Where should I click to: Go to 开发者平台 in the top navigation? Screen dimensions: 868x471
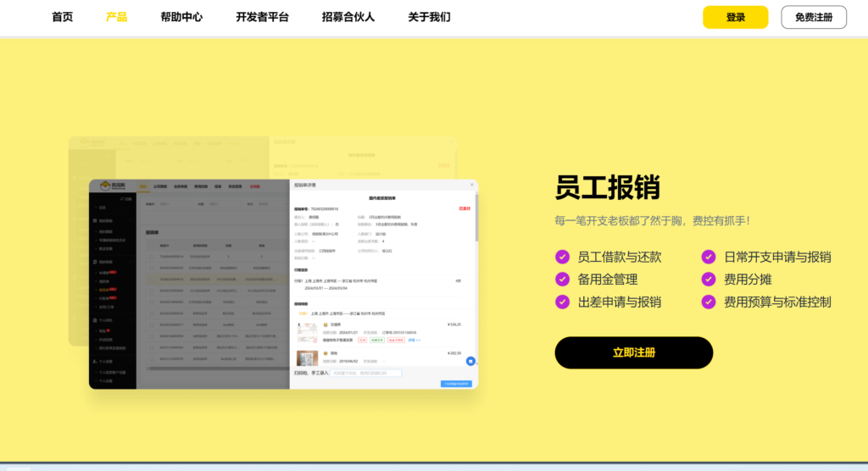(x=262, y=17)
